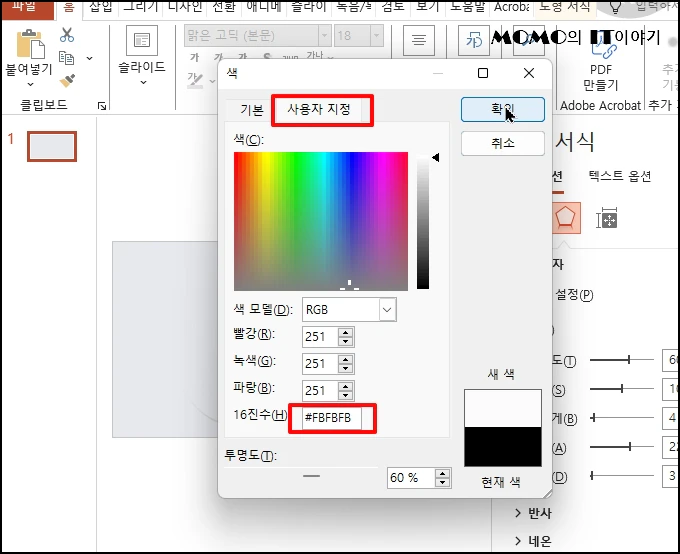The width and height of the screenshot is (680, 554).
Task: Switch to the Standard color tab
Action: click(252, 110)
